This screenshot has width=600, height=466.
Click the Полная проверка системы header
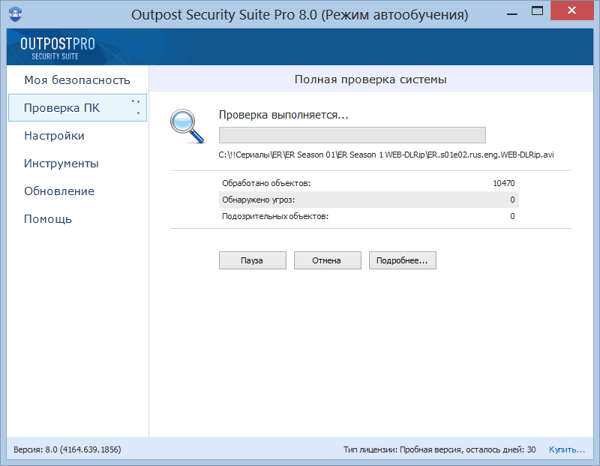point(370,79)
